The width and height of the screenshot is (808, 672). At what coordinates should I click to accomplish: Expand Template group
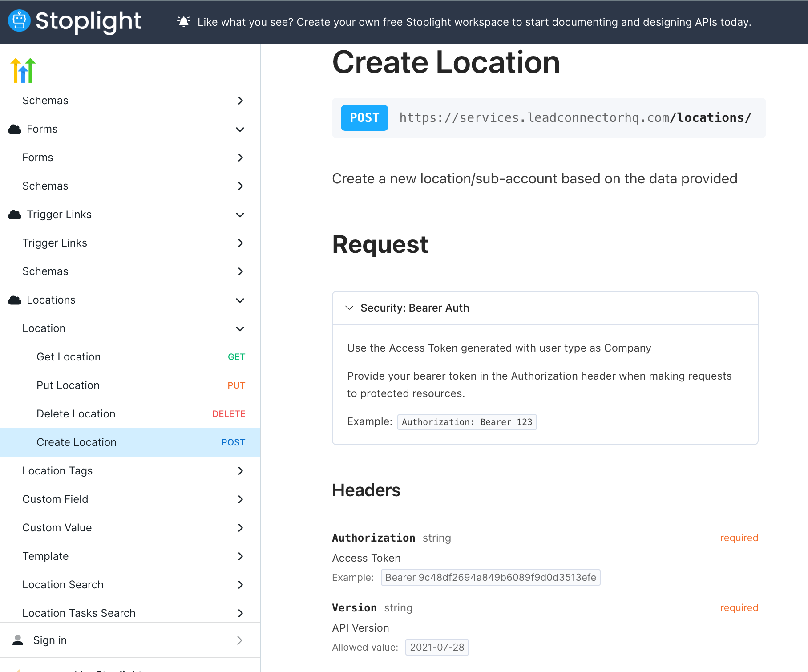(130, 556)
